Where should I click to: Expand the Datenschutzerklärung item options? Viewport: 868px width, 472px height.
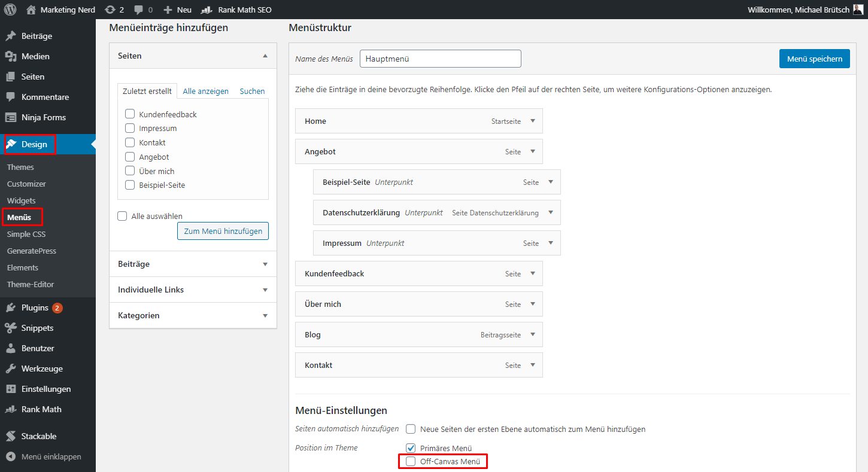tap(551, 212)
